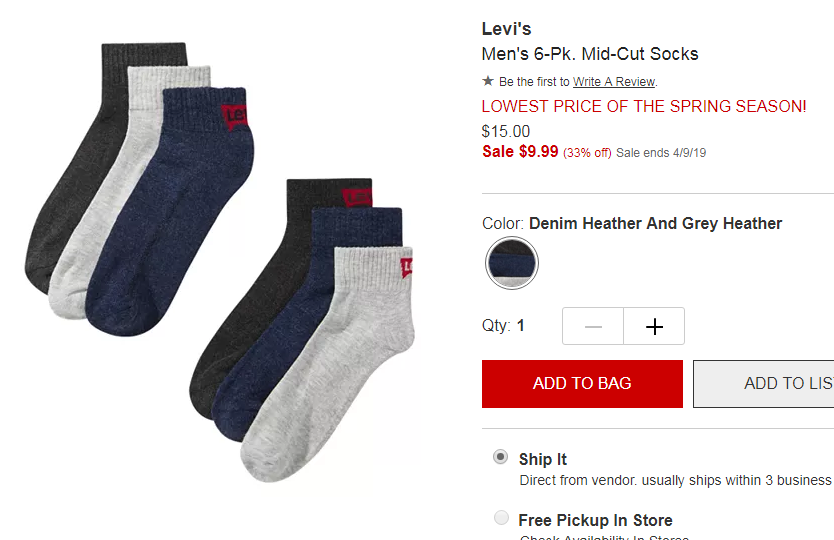Select the Ship It radio option
The height and width of the screenshot is (540, 834).
500,457
